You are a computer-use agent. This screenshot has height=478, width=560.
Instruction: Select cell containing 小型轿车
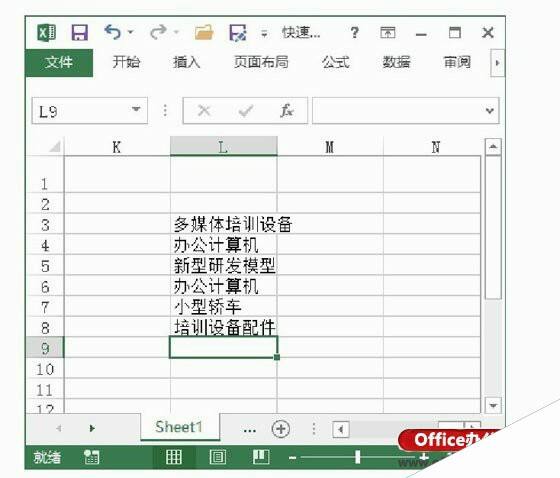click(224, 307)
